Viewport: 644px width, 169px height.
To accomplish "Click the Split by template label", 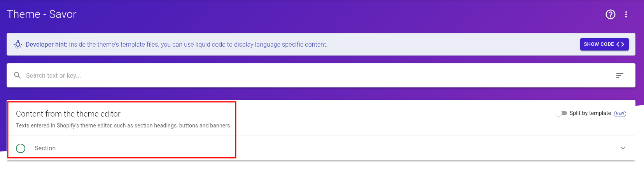I will (x=590, y=113).
